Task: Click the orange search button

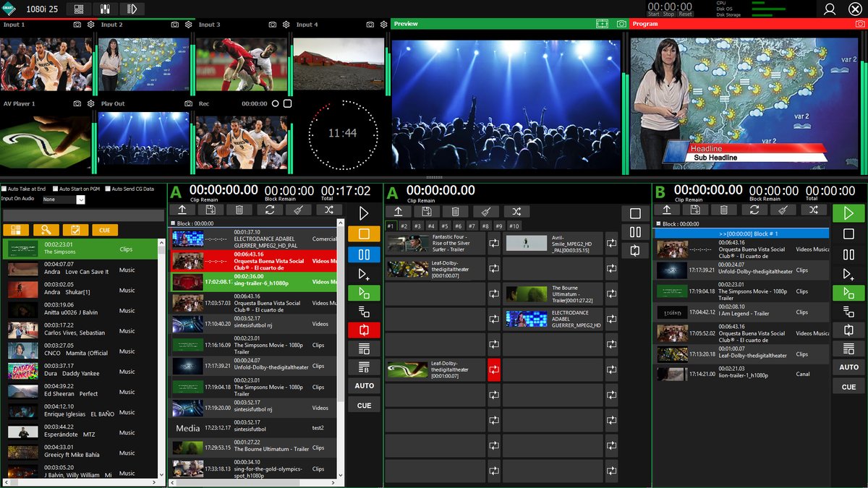Action: (x=45, y=230)
